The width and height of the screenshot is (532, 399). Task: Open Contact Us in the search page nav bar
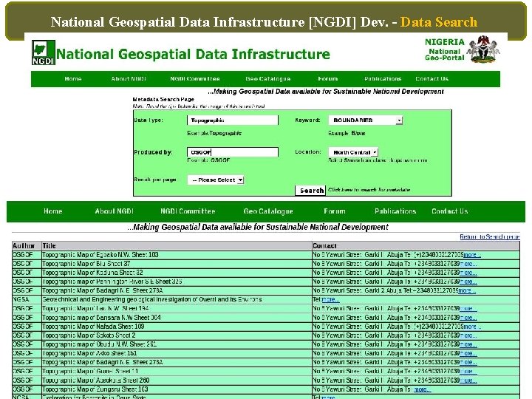tap(432, 79)
